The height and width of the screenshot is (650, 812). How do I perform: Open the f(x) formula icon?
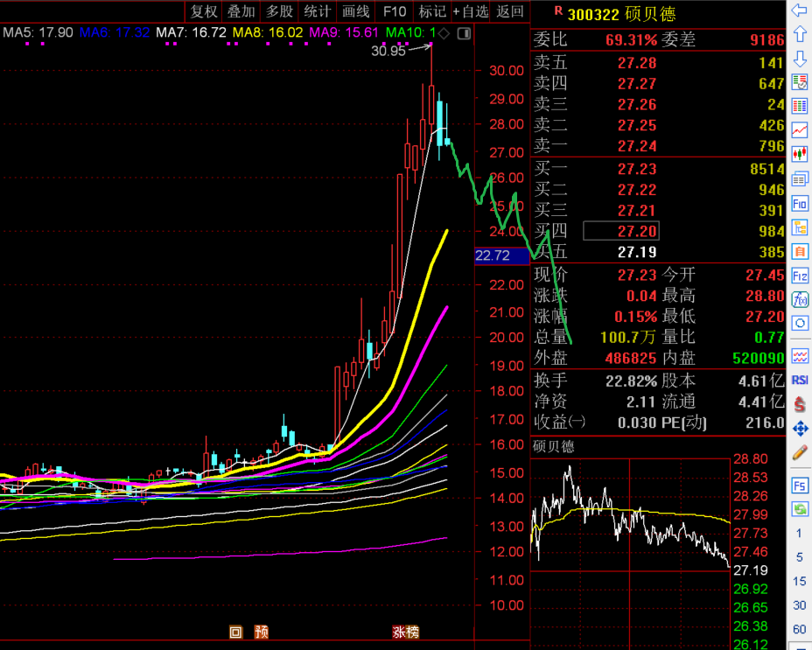tap(800, 299)
